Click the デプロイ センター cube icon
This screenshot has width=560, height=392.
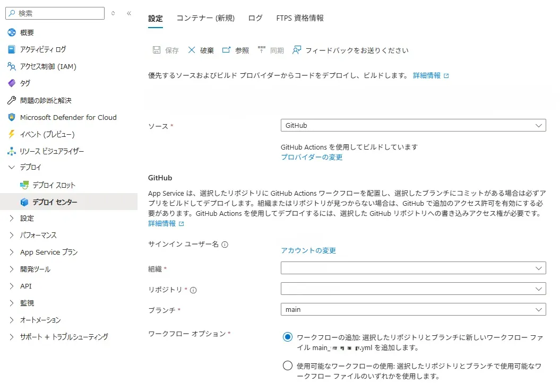point(24,202)
